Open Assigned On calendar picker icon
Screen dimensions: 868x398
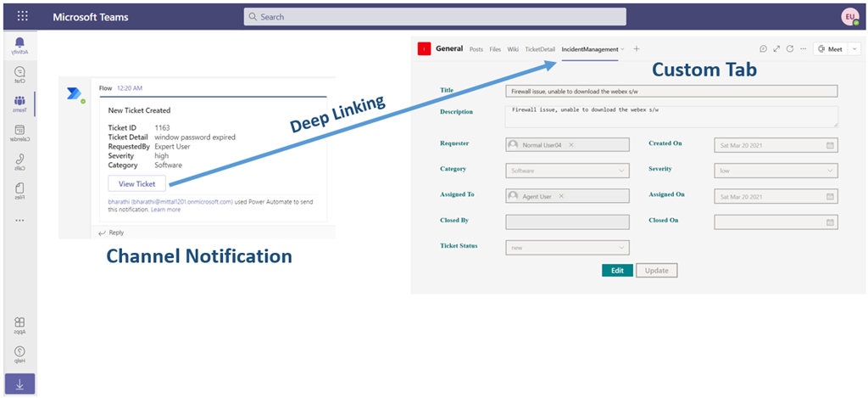(830, 197)
